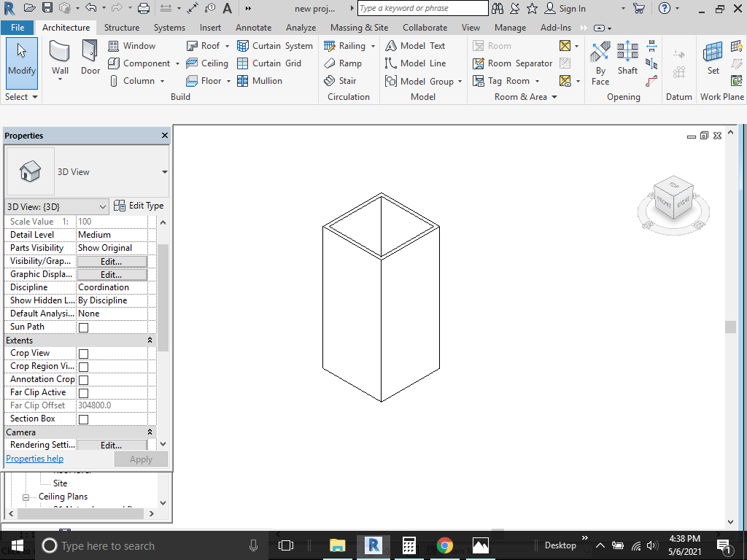Switch to the Annotate tab
This screenshot has width=747, height=560.
coord(253,28)
